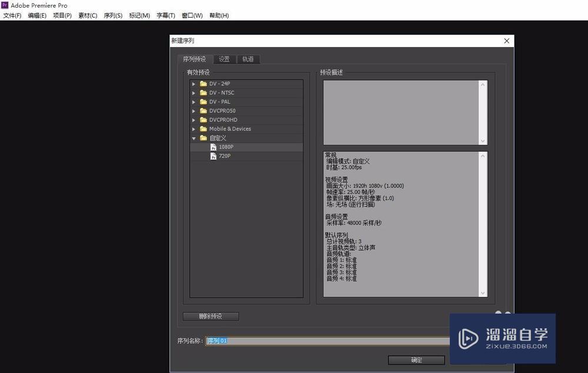Open the 窗口(W) menu
588x373 pixels.
[192, 15]
